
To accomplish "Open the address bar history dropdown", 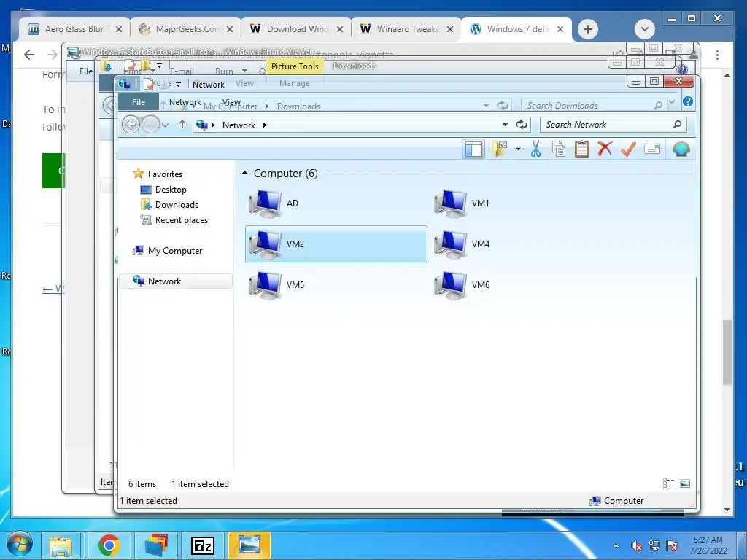I will coord(505,125).
